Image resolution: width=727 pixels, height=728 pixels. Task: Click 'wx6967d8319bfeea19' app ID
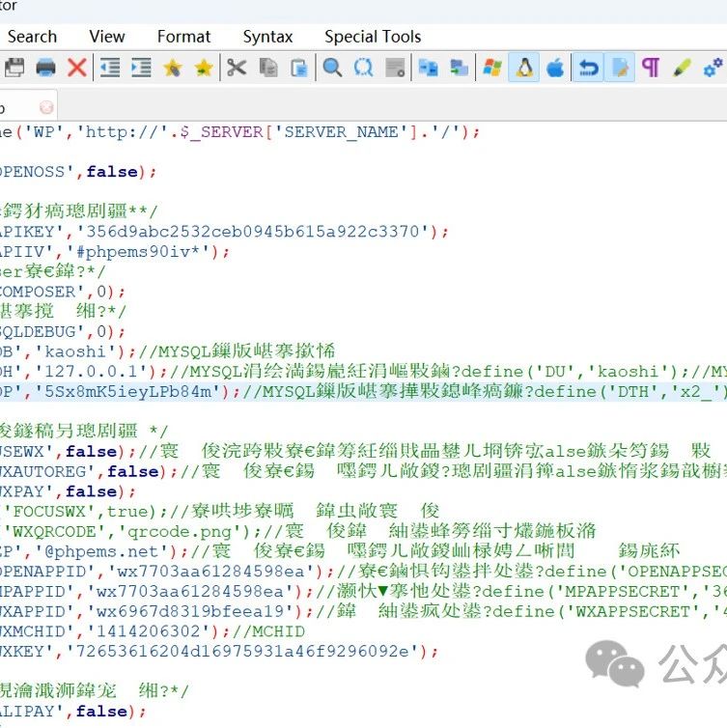point(190,611)
